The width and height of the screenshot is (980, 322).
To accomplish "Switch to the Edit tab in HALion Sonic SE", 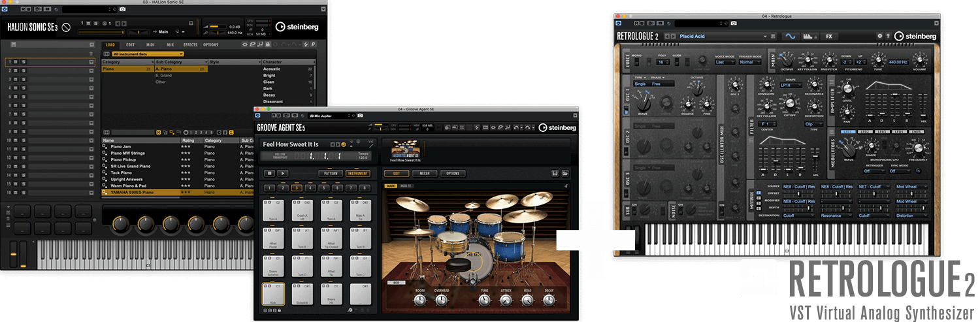I will pyautogui.click(x=131, y=44).
